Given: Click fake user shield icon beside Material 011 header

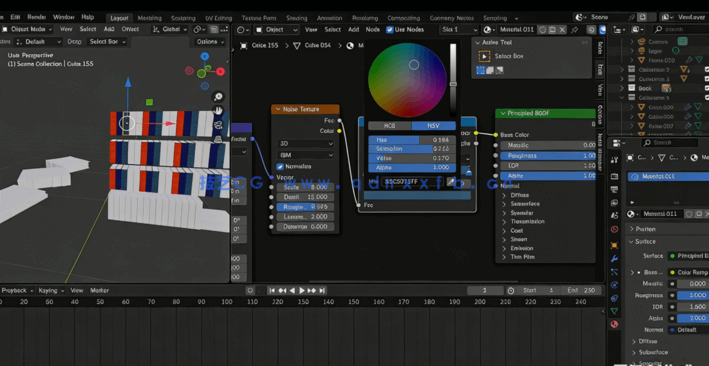Looking at the screenshot, I should pyautogui.click(x=543, y=30).
